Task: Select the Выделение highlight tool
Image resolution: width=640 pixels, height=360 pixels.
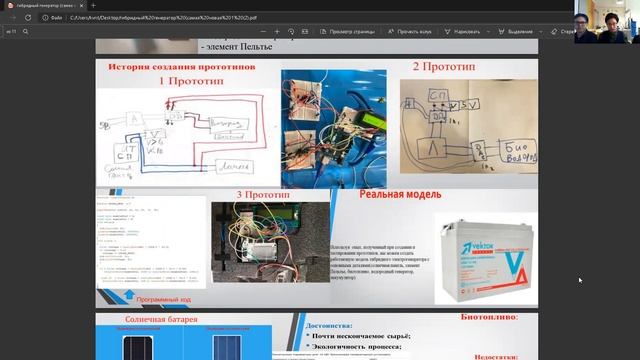Action: pos(516,31)
